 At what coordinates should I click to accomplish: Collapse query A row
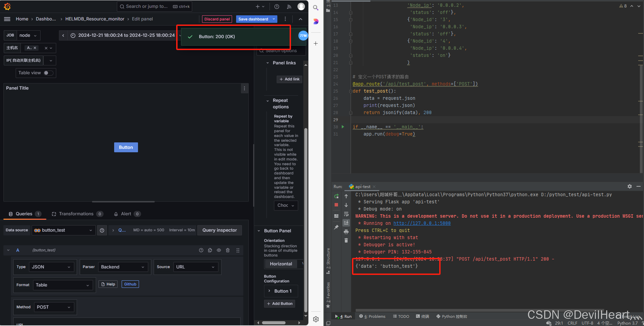[x=8, y=250]
